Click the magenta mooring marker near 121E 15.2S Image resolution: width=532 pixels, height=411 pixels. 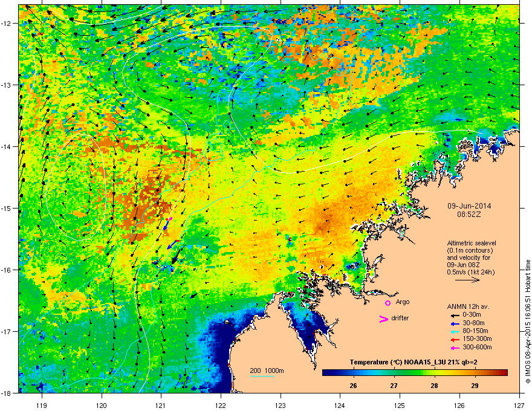[x=169, y=219]
